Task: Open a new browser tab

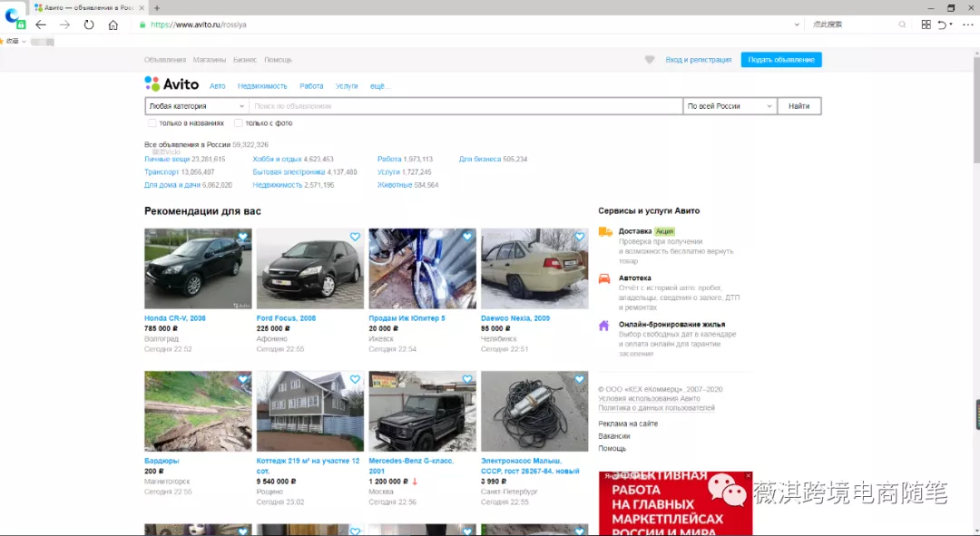Action: [157, 8]
